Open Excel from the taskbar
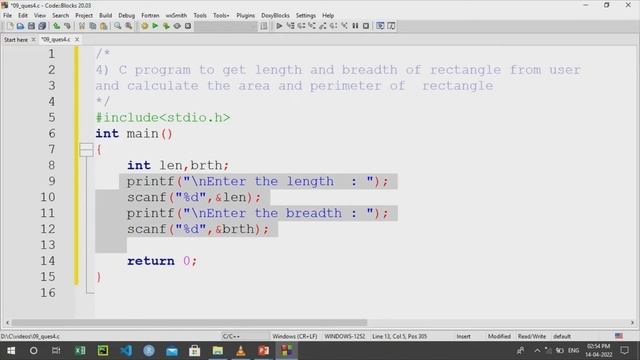The image size is (640, 360). [x=80, y=351]
